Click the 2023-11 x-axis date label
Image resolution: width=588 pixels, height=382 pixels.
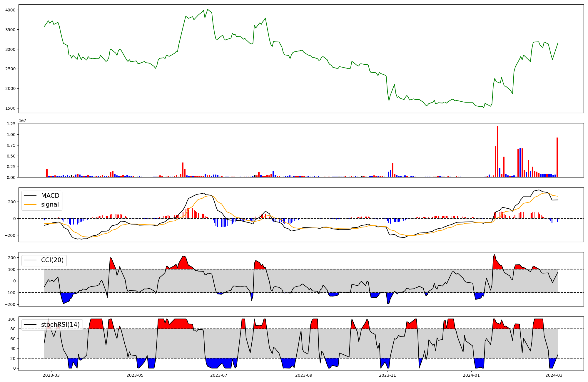coord(387,375)
